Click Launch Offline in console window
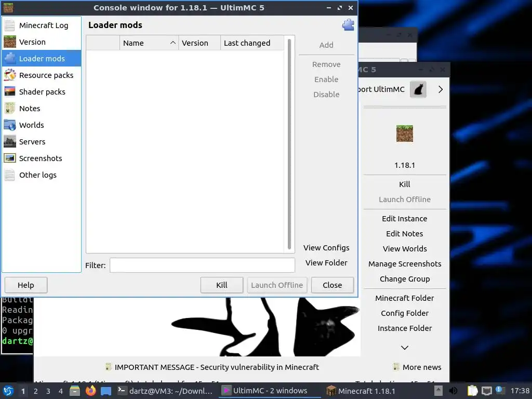 tap(277, 285)
